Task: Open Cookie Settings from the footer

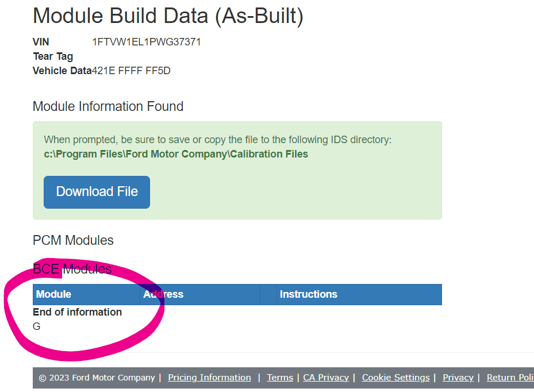Action: point(395,378)
